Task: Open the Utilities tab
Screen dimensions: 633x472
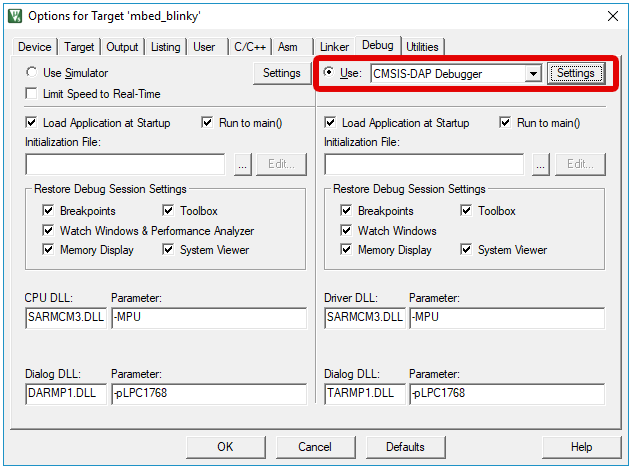Action: point(422,47)
